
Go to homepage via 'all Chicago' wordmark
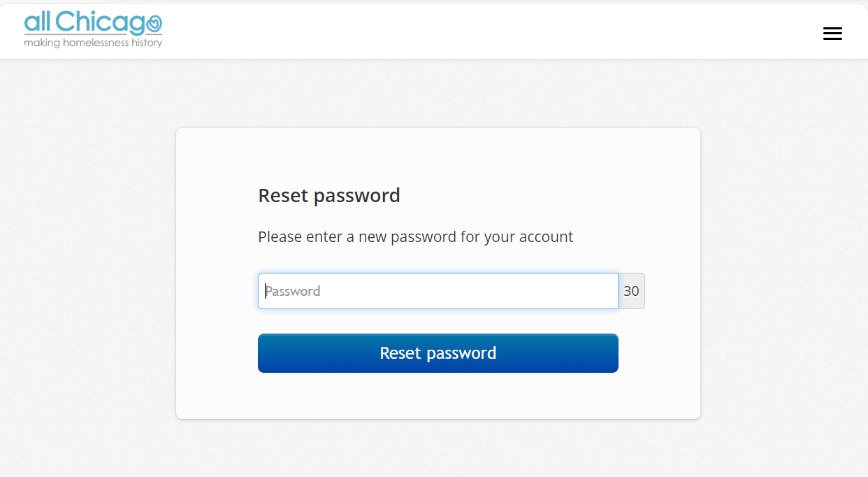[x=93, y=24]
